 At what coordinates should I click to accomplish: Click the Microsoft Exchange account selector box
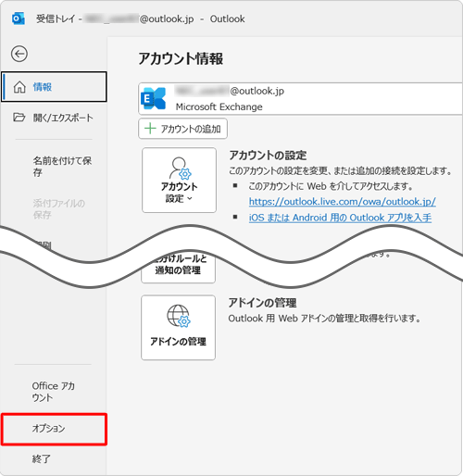[x=301, y=99]
